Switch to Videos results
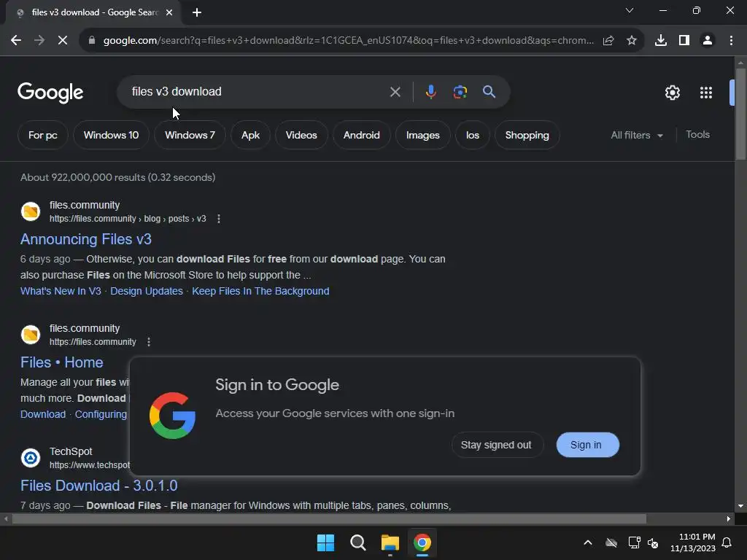Image resolution: width=747 pixels, height=560 pixels. pyautogui.click(x=301, y=135)
